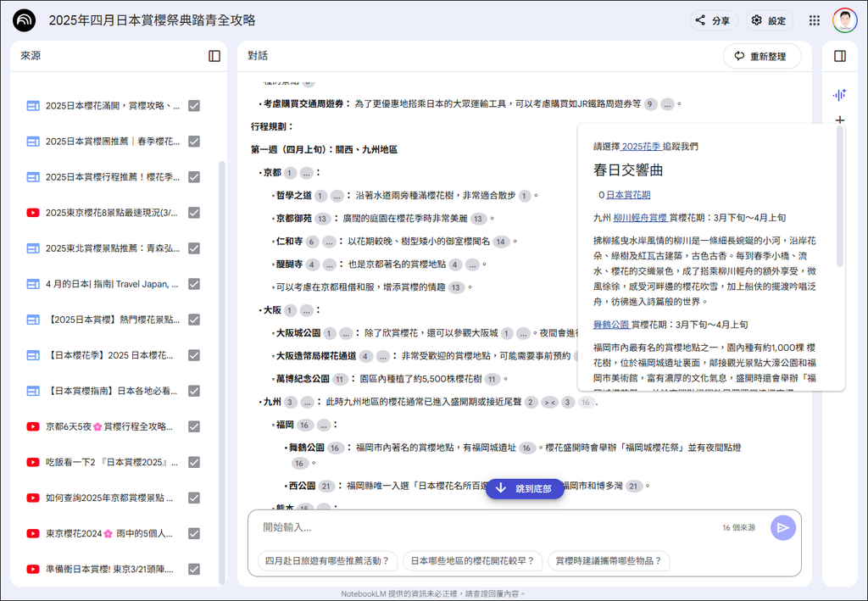Viewport: 868px width, 601px height.
Task: Click the citation popup scrollbar
Action: (x=840, y=197)
